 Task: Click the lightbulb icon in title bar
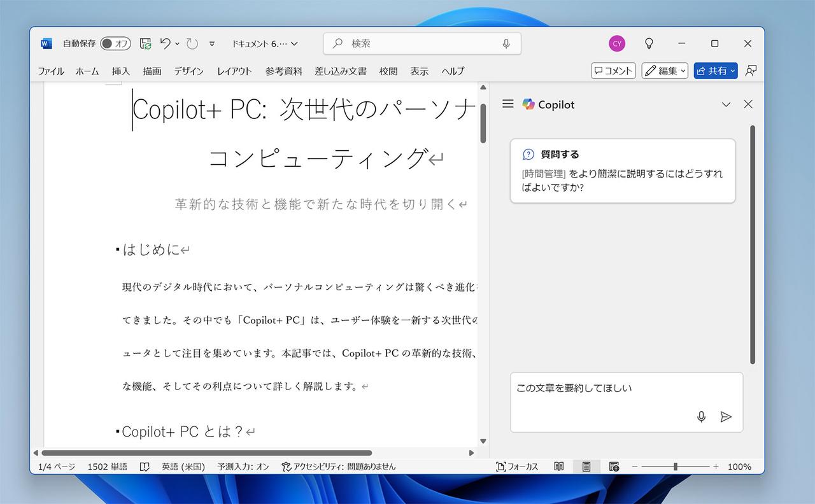649,43
